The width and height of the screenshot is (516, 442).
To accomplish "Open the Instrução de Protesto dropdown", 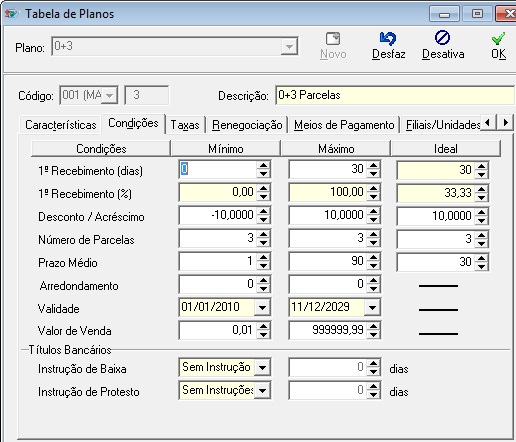I will click(262, 390).
